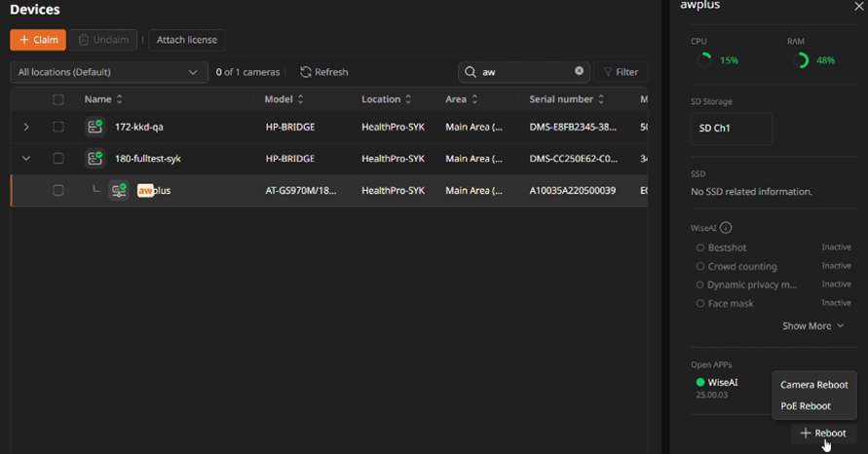
Task: Toggle the select-all checkbox in header
Action: (58, 99)
